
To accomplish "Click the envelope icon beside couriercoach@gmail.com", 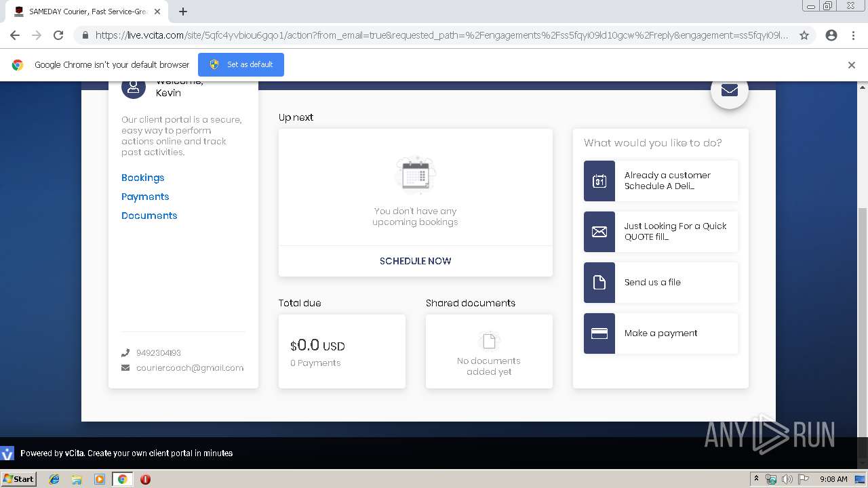I will 125,368.
